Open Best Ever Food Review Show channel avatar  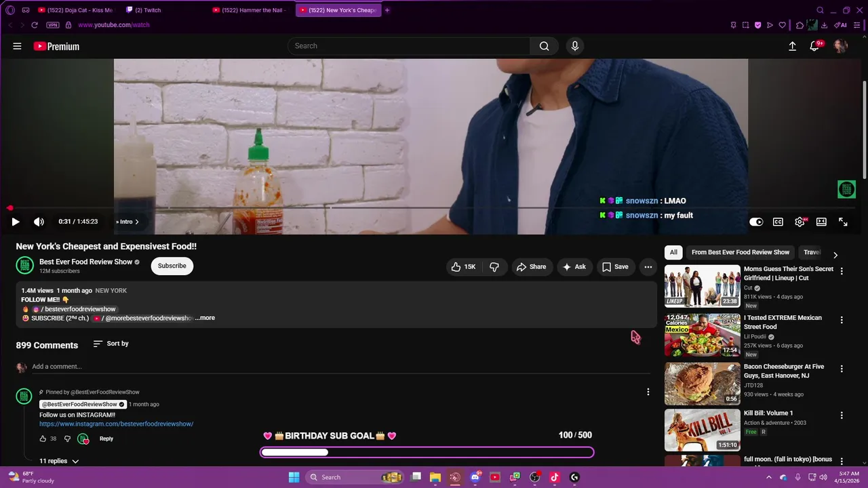[x=25, y=266]
